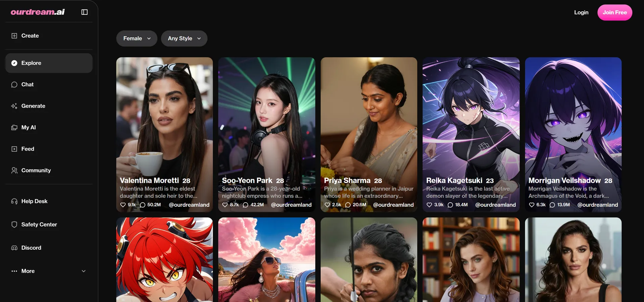Click the Community people icon
Viewport: 644px width, 302px height.
tap(14, 170)
